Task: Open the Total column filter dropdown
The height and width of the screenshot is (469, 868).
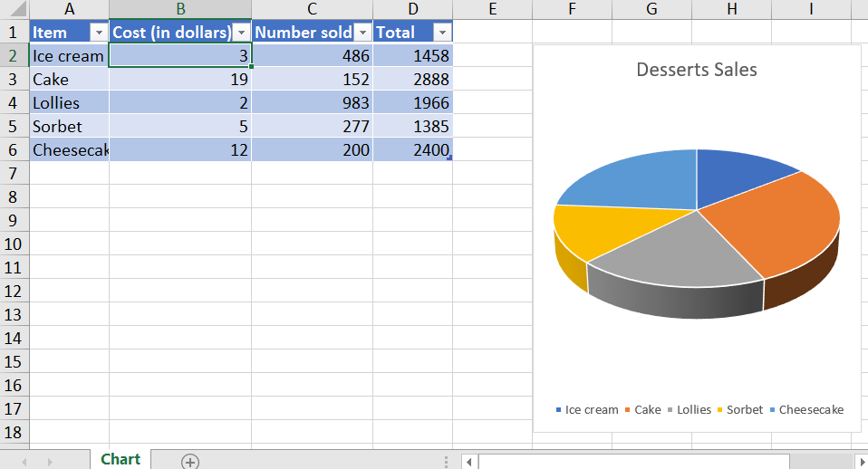Action: click(442, 33)
